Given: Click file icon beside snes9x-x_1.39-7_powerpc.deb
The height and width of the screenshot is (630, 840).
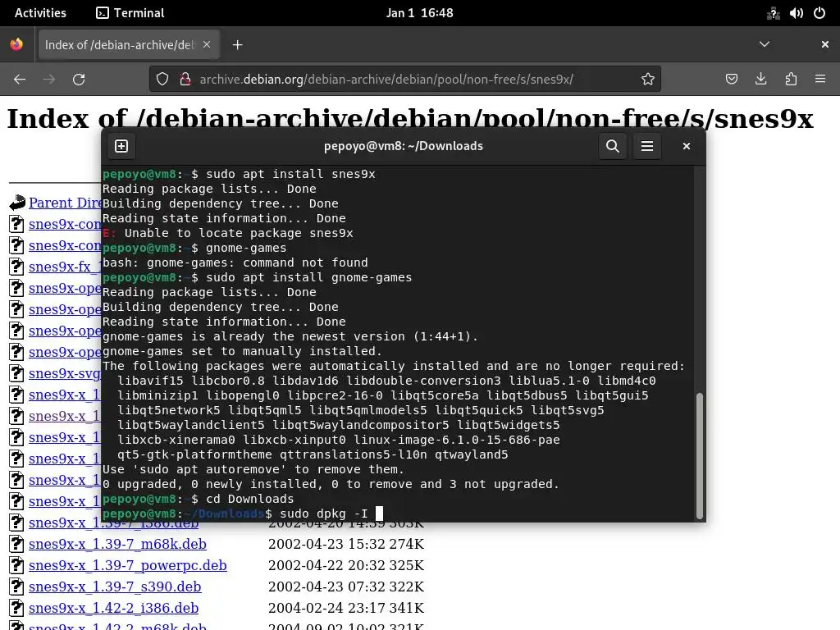Looking at the screenshot, I should coord(16,566).
